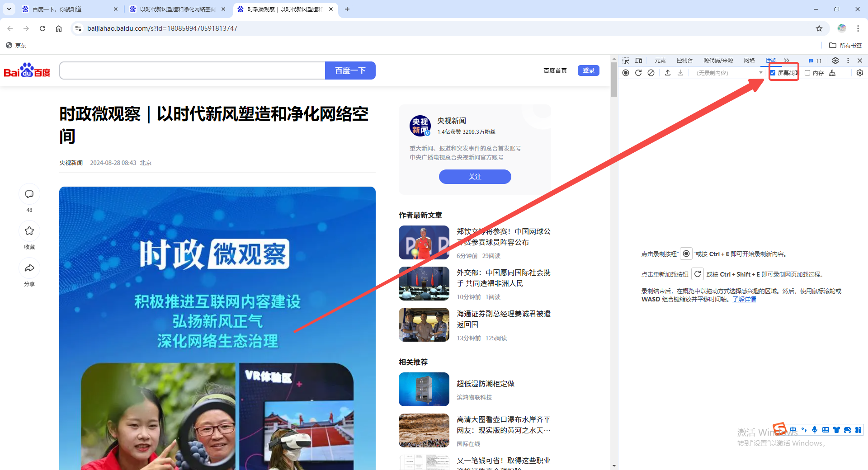Expand more DevTools tabs with the chevron

point(787,61)
